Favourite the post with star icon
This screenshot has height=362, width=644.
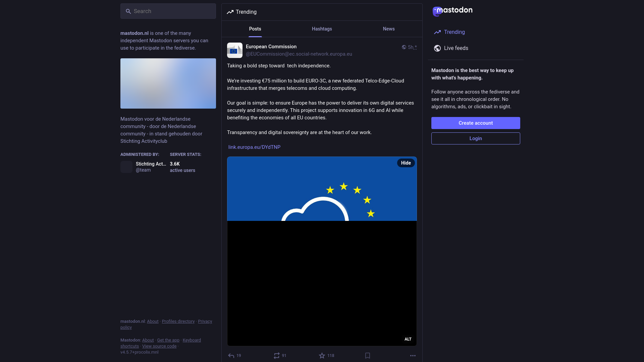tap(326, 356)
